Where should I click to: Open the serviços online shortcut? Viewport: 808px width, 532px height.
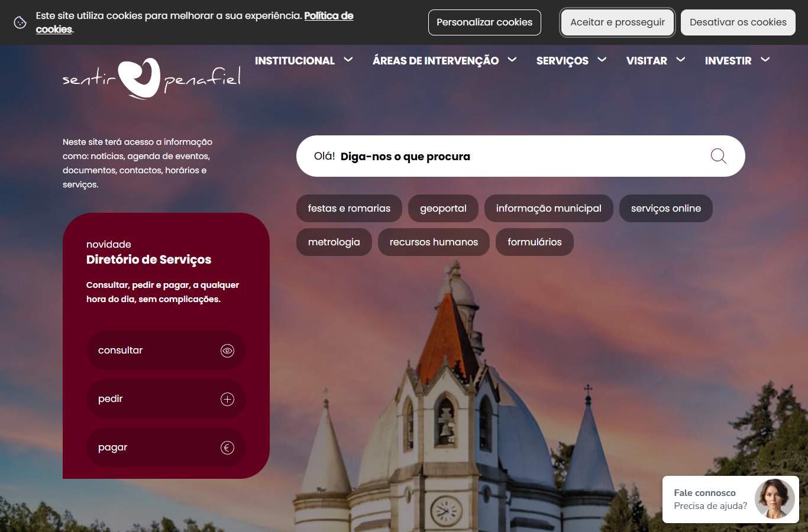666,209
